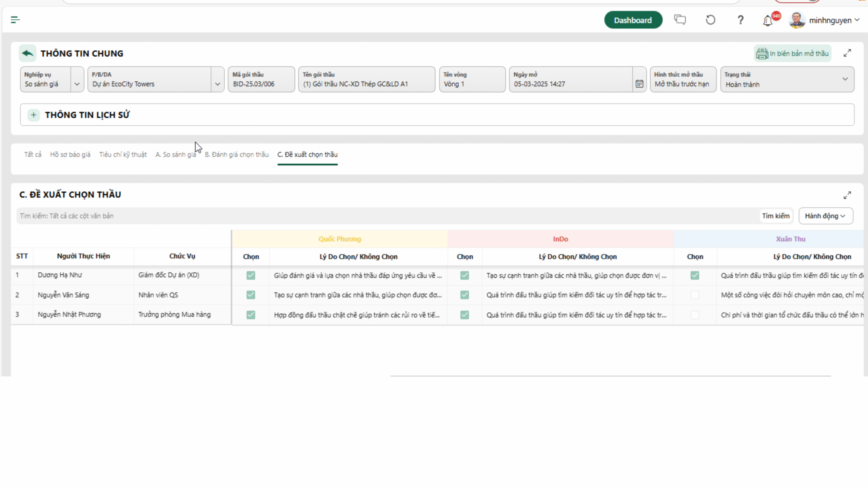Viewport: 868px width, 488px height.
Task: Expand the Thông tin chung panel fullscreen
Action: (847, 53)
